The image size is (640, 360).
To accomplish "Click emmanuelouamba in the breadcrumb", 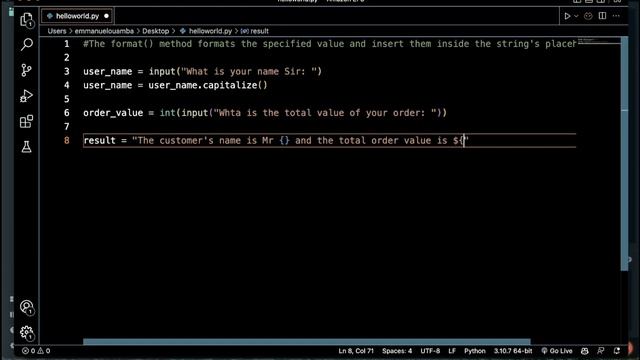I will (104, 31).
